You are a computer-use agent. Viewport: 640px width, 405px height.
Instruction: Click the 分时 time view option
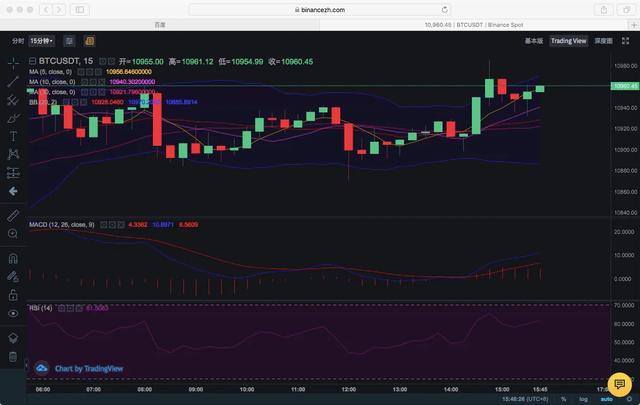(18, 41)
